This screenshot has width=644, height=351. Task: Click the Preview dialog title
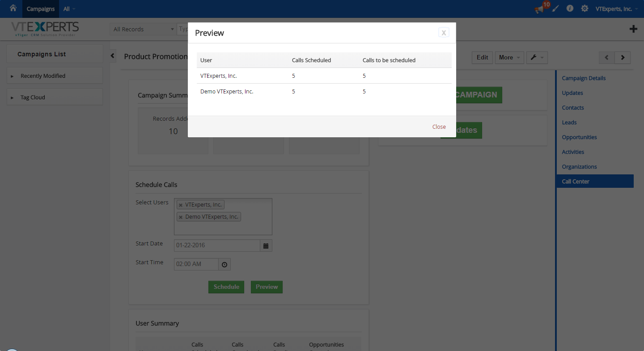coord(209,33)
